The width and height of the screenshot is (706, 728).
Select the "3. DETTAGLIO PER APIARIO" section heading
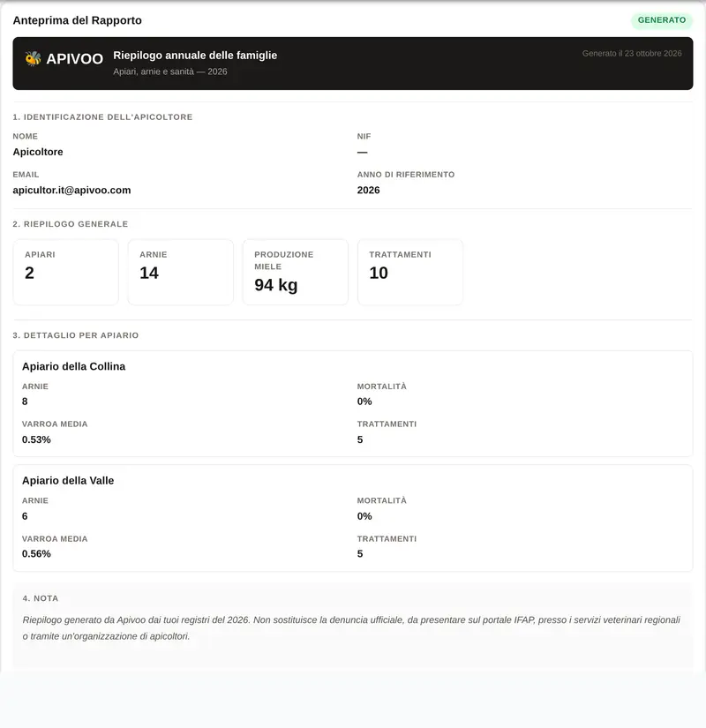click(x=76, y=335)
